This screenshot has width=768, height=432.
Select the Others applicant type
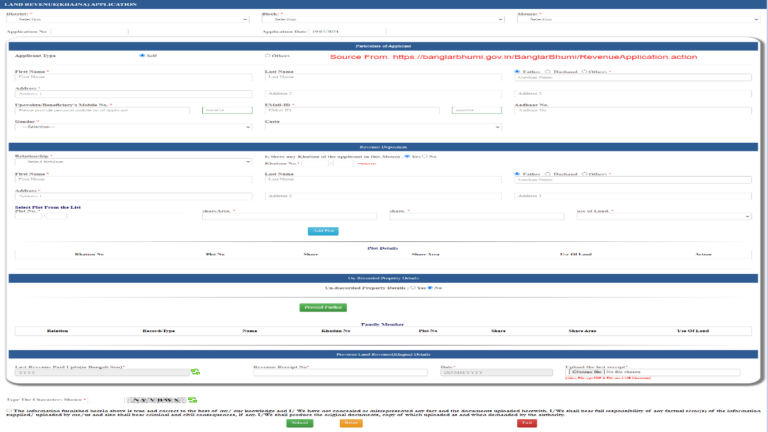[267, 56]
